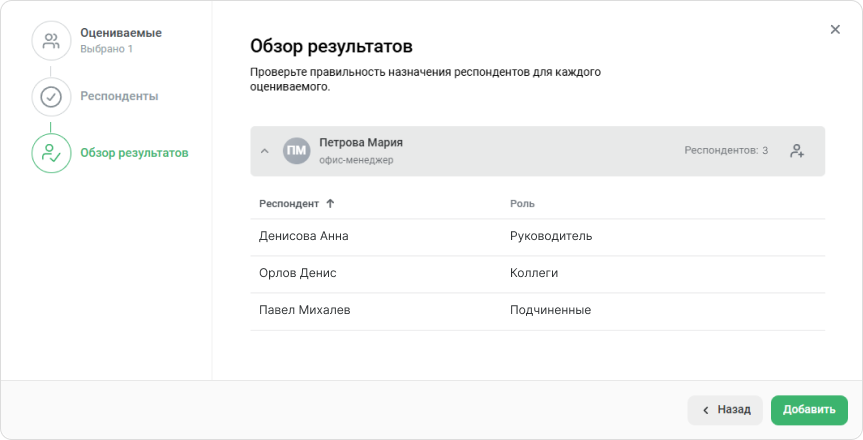Click the sort arrow next to Респондент
Image resolution: width=863 pixels, height=440 pixels.
point(331,203)
